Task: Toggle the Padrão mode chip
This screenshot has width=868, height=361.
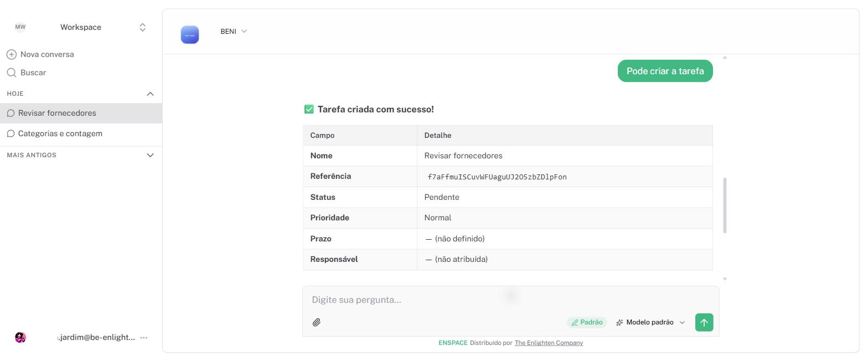Action: click(587, 322)
